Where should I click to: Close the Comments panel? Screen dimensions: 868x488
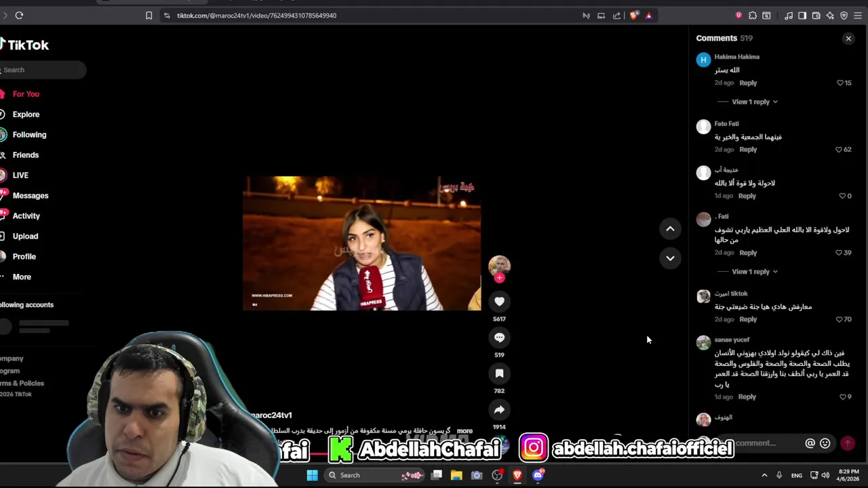(848, 39)
